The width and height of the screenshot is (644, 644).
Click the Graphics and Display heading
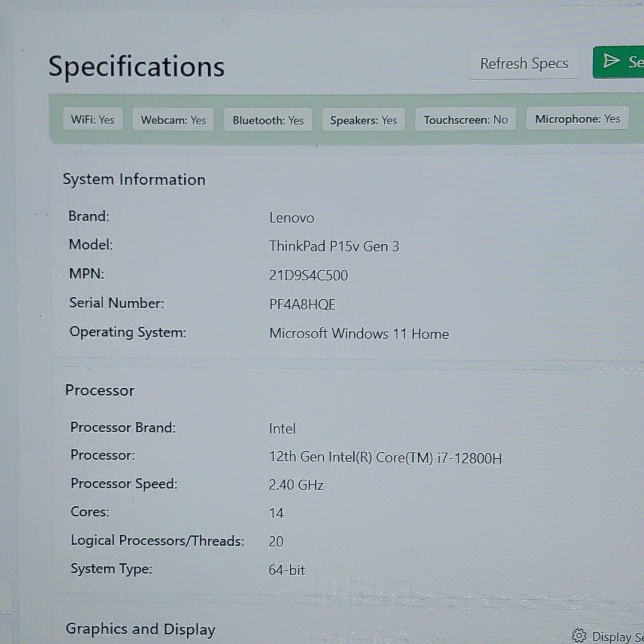(140, 629)
